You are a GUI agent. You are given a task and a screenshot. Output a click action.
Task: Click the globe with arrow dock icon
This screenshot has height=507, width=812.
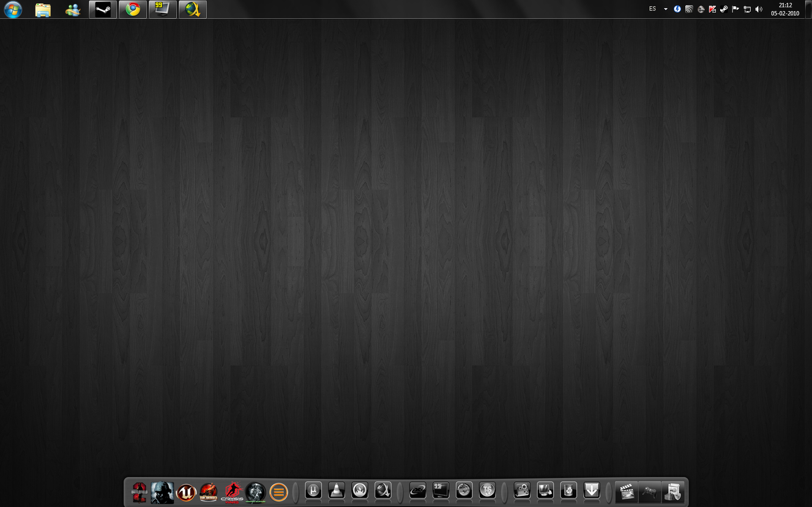pos(383,490)
